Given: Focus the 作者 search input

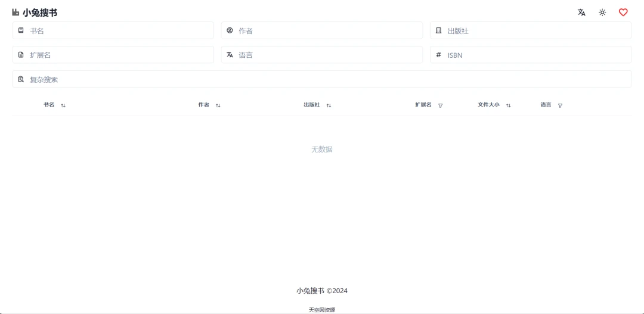Looking at the screenshot, I should [321, 30].
